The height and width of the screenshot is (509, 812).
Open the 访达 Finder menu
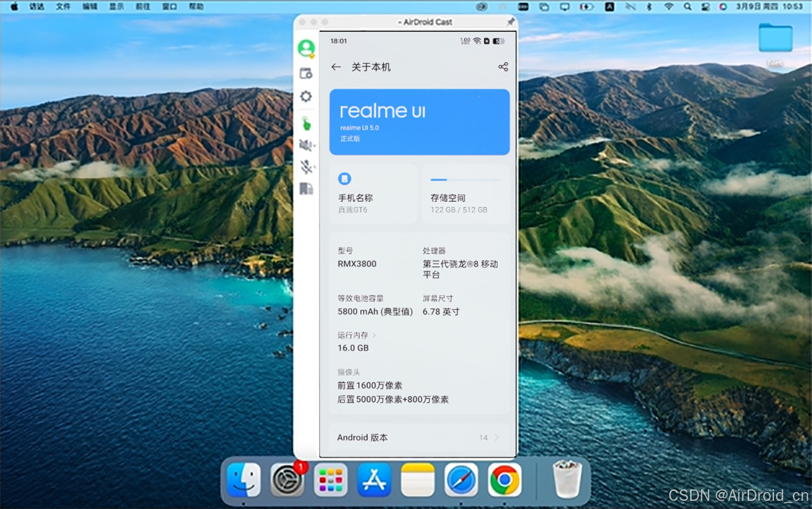(37, 6)
